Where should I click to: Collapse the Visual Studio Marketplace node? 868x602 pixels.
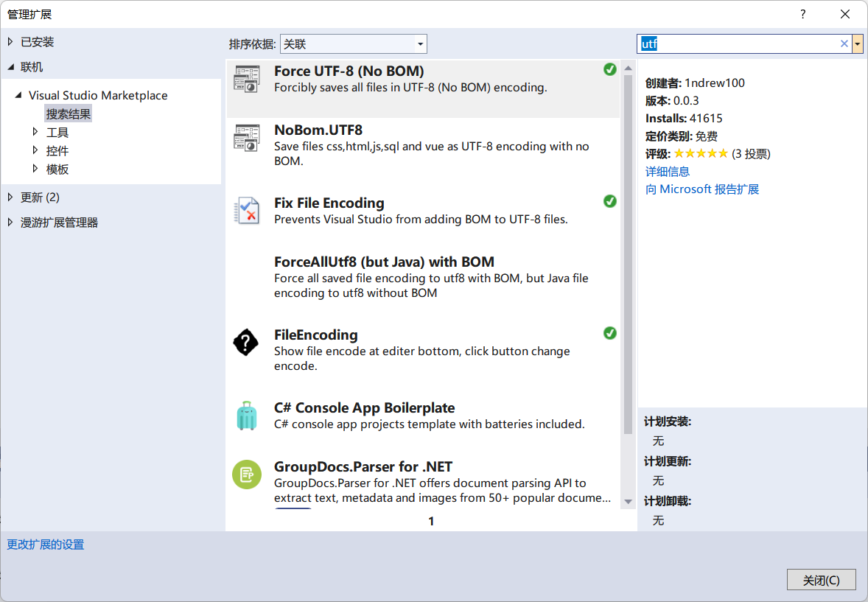pyautogui.click(x=18, y=95)
